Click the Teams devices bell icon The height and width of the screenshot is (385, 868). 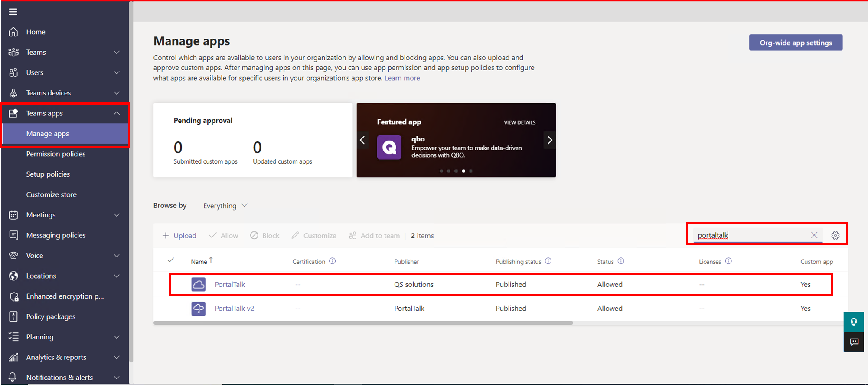13,93
